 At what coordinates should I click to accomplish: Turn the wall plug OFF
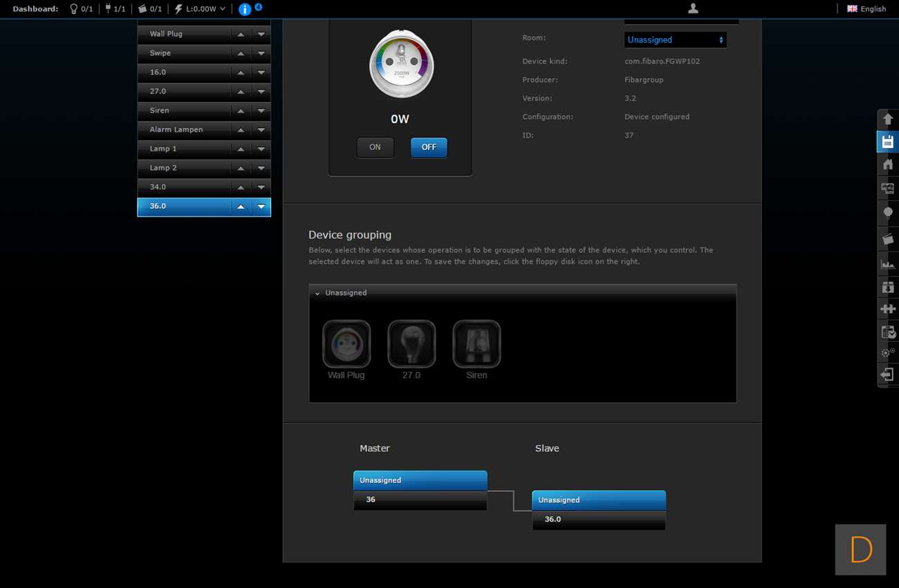coord(429,147)
